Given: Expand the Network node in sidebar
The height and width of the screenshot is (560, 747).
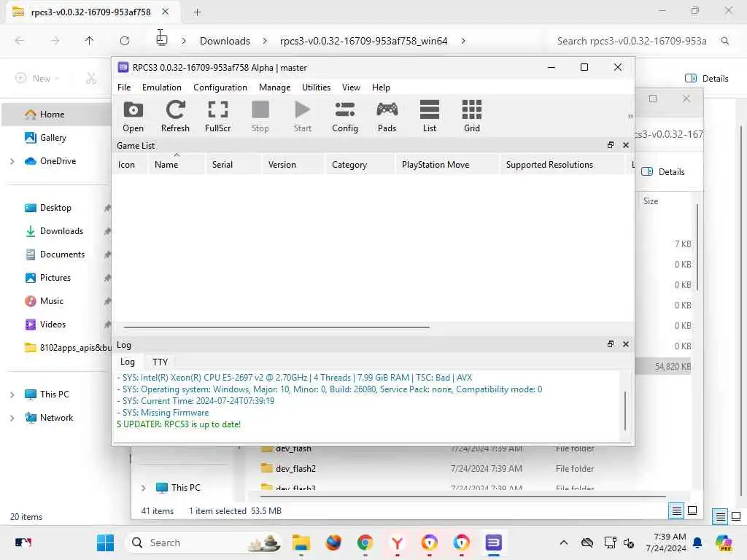Looking at the screenshot, I should tap(12, 418).
